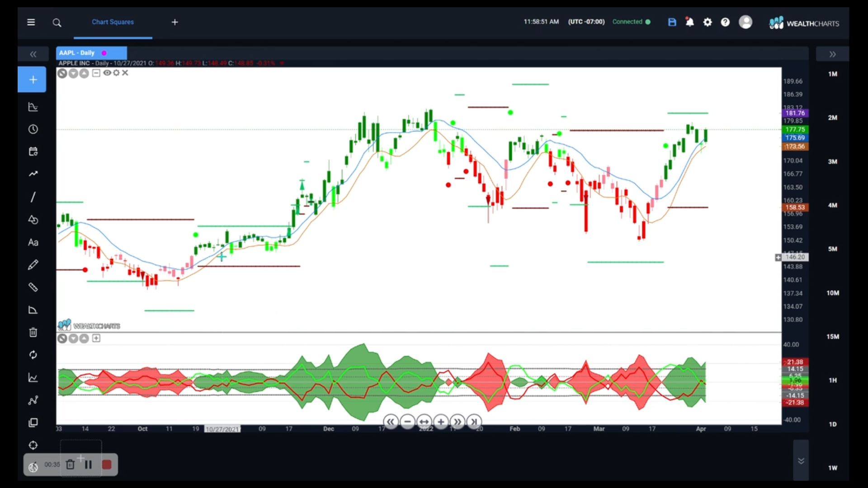Open the alerts bell notifications
868x488 pixels.
689,22
